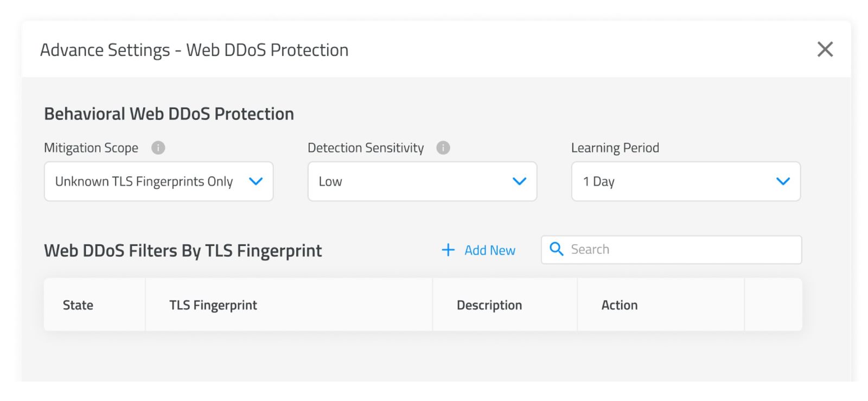Open the Detection Sensitivity dropdown
Image resolution: width=868 pixels, height=401 pixels.
[x=422, y=181]
